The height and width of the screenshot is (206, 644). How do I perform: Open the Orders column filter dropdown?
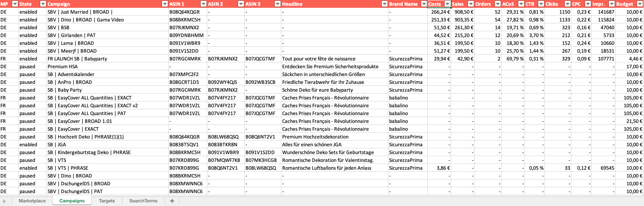tap(498, 4)
